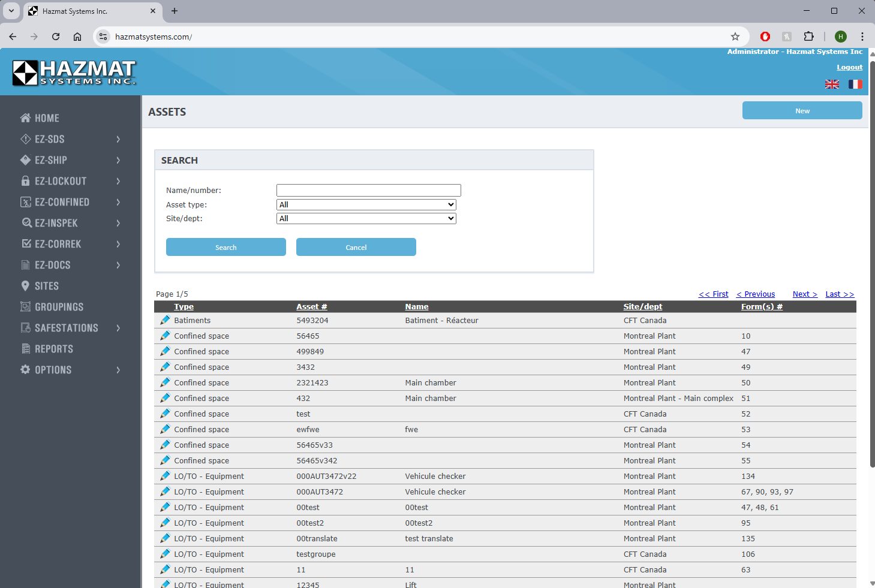Go to REPORTS in the sidebar
This screenshot has width=875, height=588.
point(53,349)
